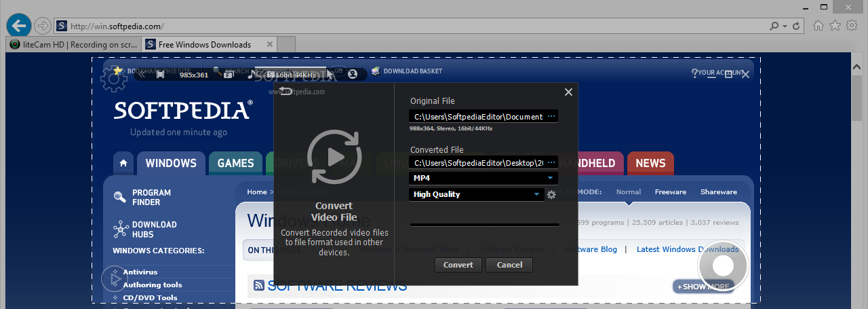Open conversion quality settings gear
Viewport: 868px width, 309px height.
[x=551, y=195]
